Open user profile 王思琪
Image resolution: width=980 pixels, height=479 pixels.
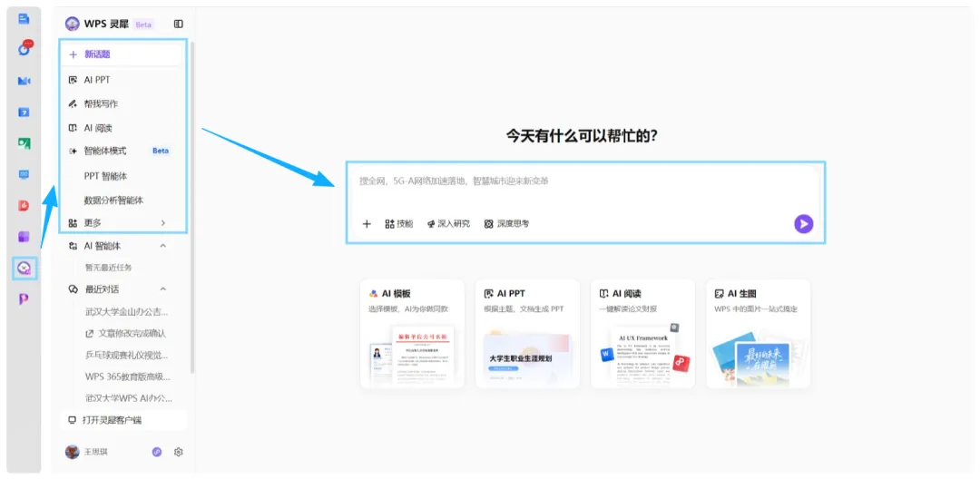point(87,452)
